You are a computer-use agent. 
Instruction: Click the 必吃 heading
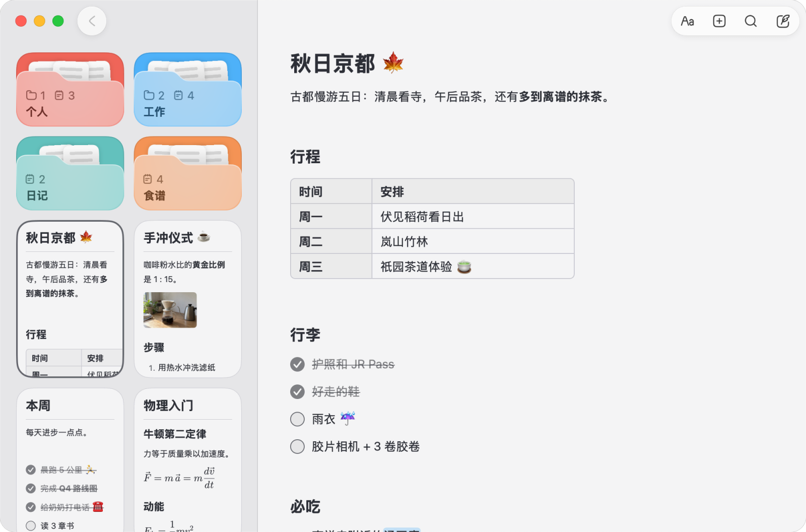305,506
